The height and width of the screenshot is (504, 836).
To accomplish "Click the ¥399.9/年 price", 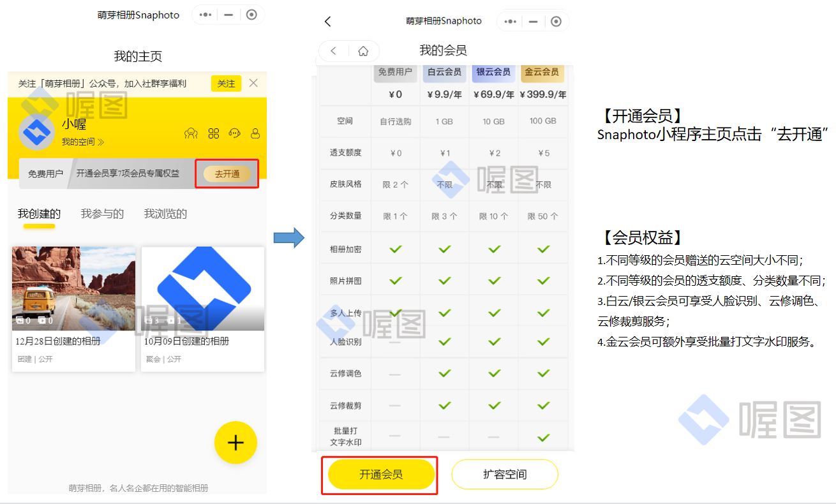I will click(543, 95).
